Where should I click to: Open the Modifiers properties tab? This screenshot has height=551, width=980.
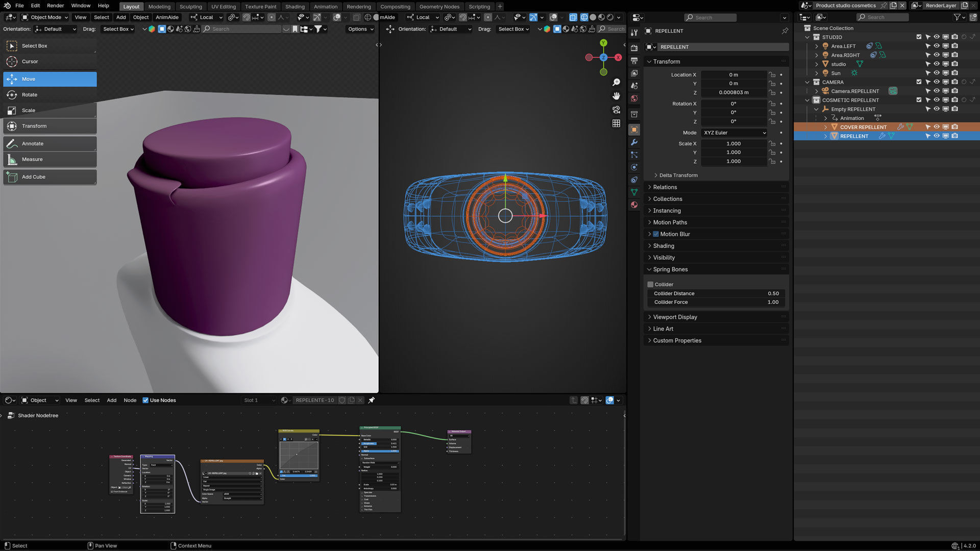[x=634, y=142]
